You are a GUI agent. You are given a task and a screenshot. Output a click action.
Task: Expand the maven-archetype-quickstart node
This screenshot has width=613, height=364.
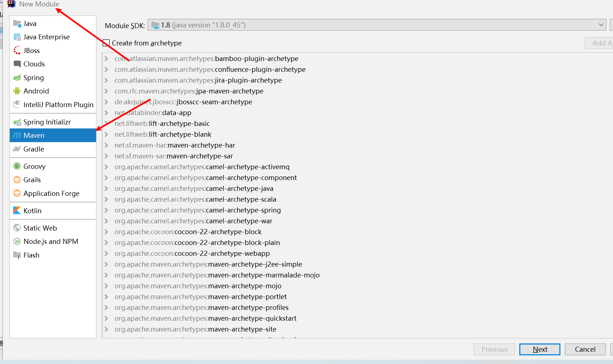click(107, 318)
